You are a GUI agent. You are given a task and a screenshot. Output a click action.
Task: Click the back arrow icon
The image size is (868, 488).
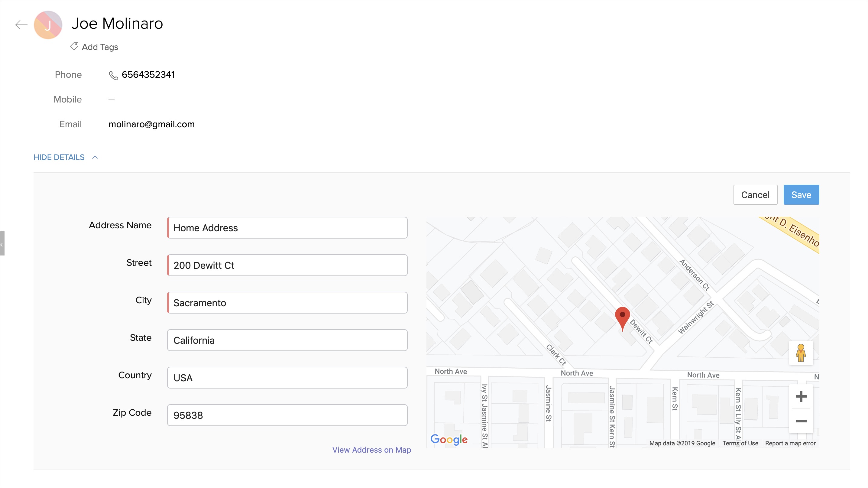pos(21,24)
